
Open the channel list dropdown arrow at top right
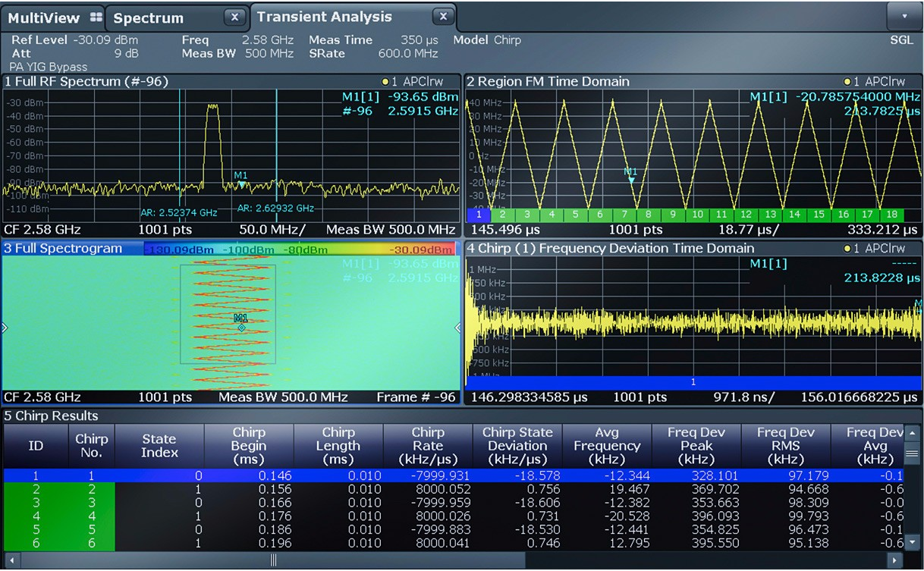pyautogui.click(x=904, y=15)
